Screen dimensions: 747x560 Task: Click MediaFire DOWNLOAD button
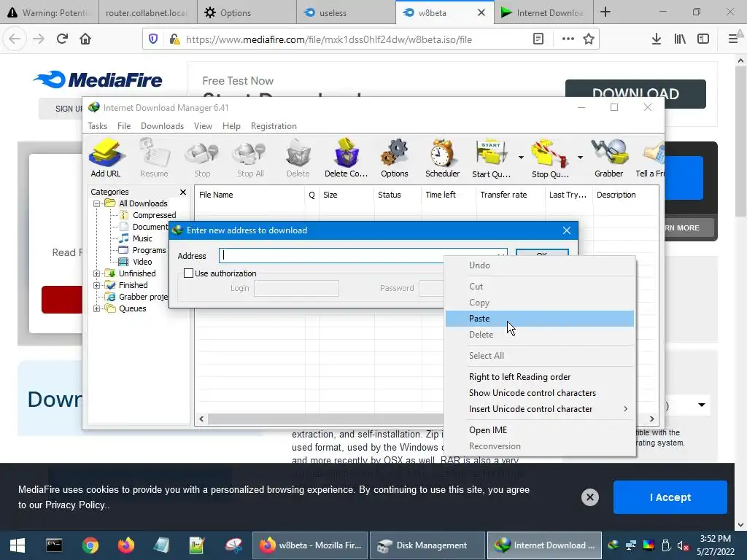click(x=635, y=94)
